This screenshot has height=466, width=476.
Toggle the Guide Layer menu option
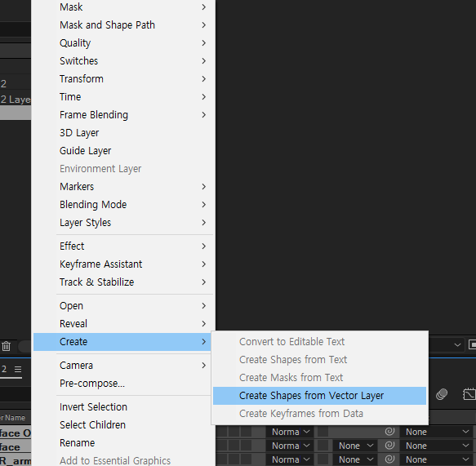click(x=123, y=150)
